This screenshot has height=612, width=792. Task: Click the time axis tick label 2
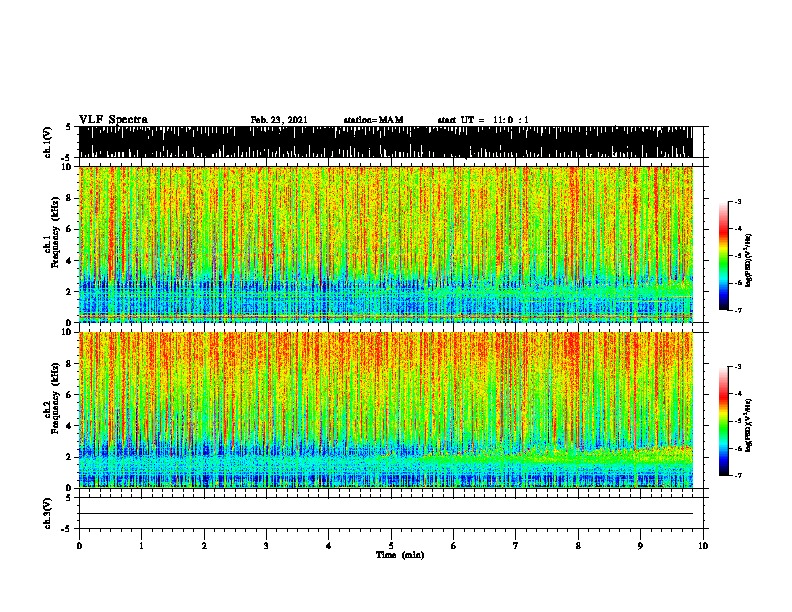(x=204, y=546)
